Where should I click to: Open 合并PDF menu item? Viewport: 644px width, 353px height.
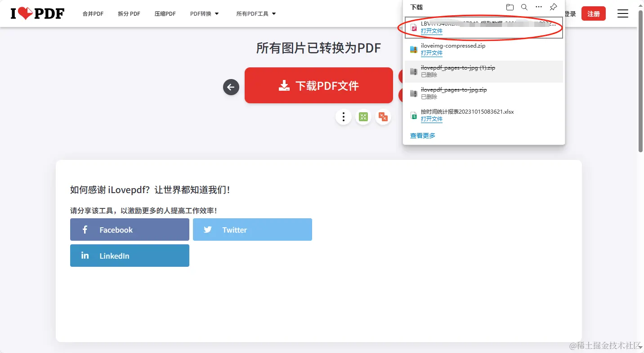[x=93, y=14]
